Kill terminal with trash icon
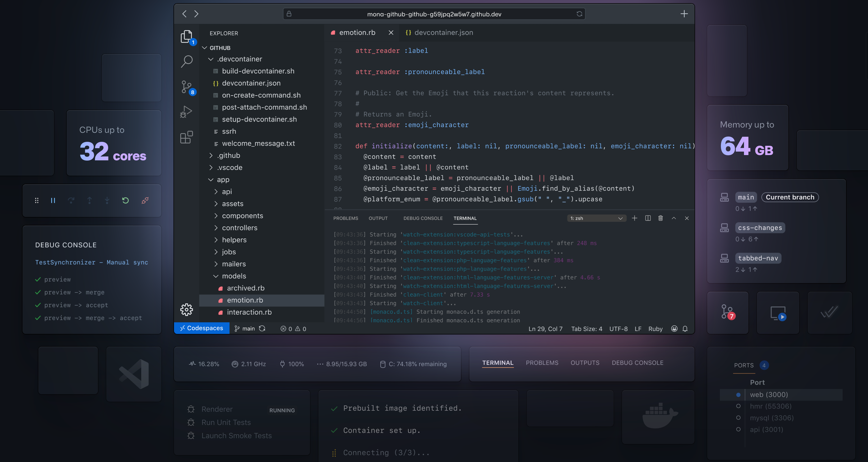868x462 pixels. (x=660, y=218)
